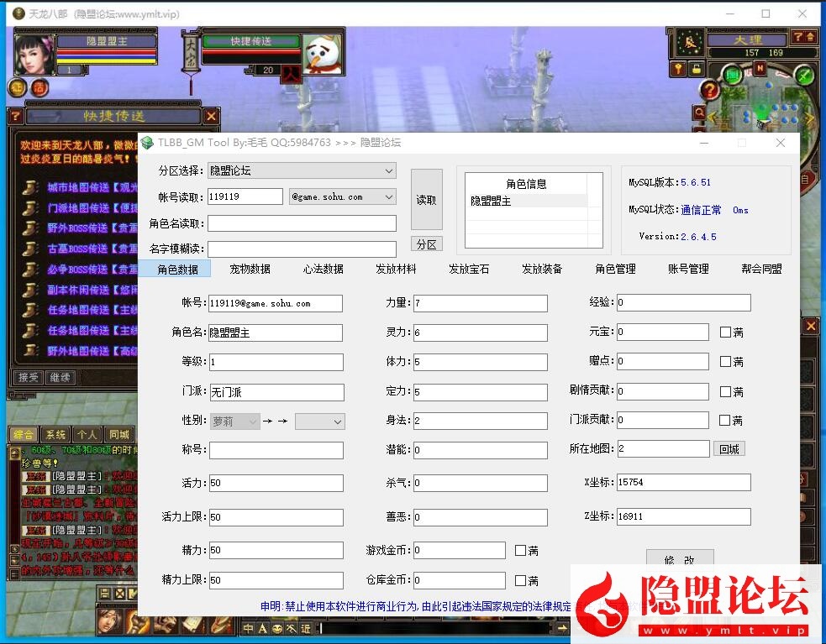This screenshot has width=826, height=644.
Task: Click the round red 活 button under portrait
Action: coord(39,87)
